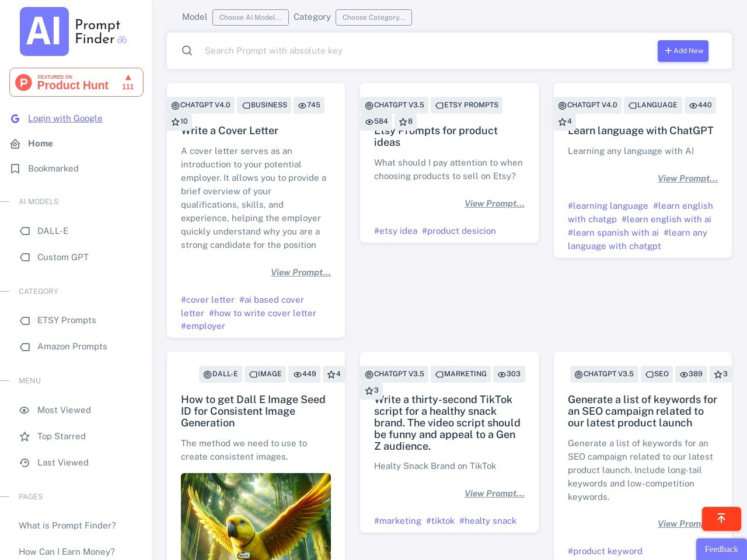
Task: Click the search prompt input field
Action: click(426, 51)
